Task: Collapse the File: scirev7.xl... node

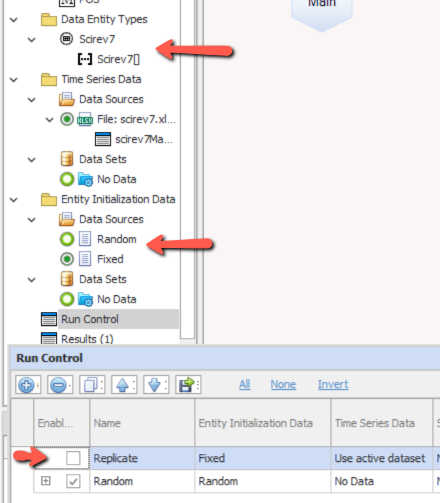Action: click(49, 120)
